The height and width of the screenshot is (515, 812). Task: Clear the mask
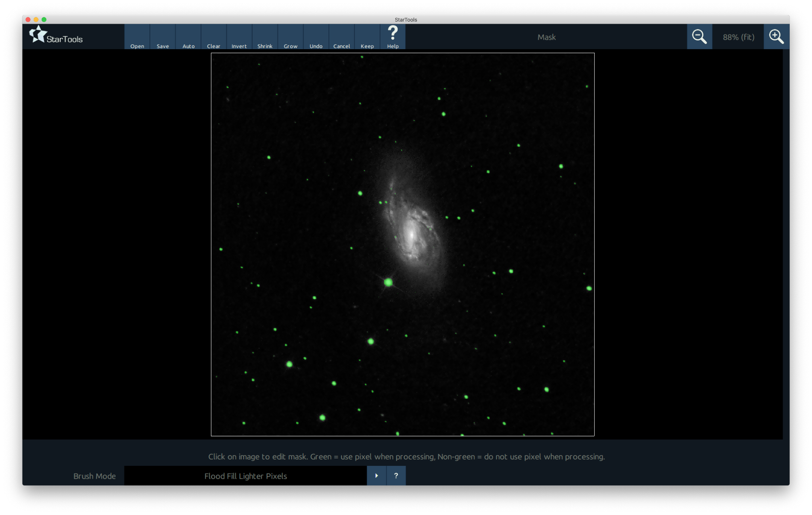[214, 37]
